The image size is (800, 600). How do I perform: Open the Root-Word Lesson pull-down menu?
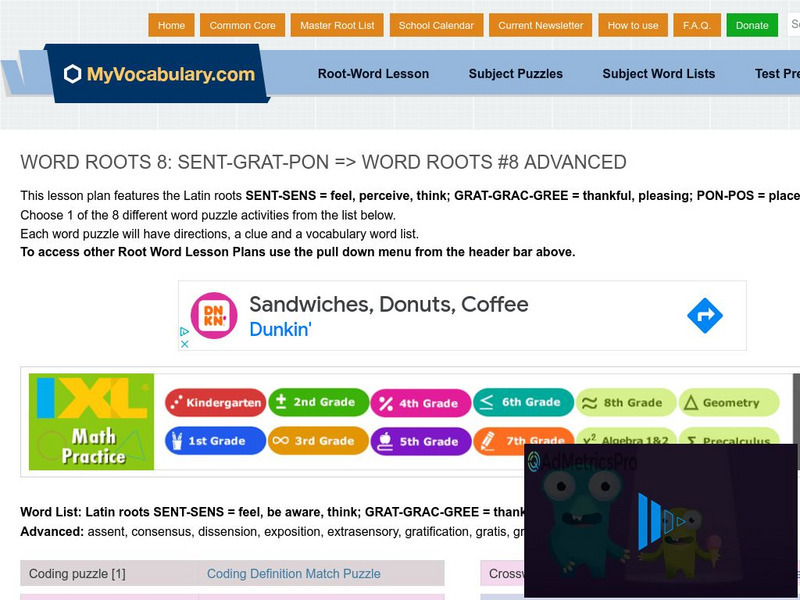[x=372, y=73]
